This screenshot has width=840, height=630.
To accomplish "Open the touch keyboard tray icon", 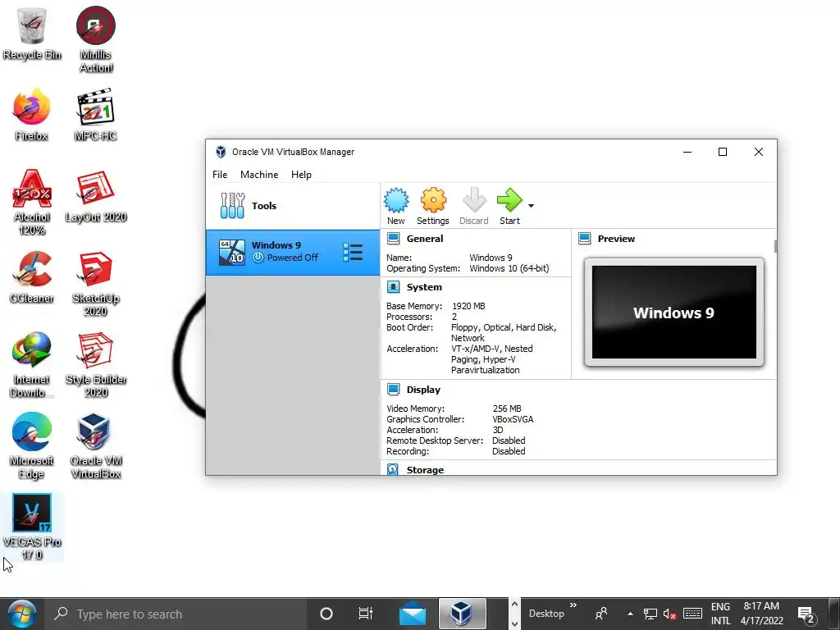I will pos(692,614).
